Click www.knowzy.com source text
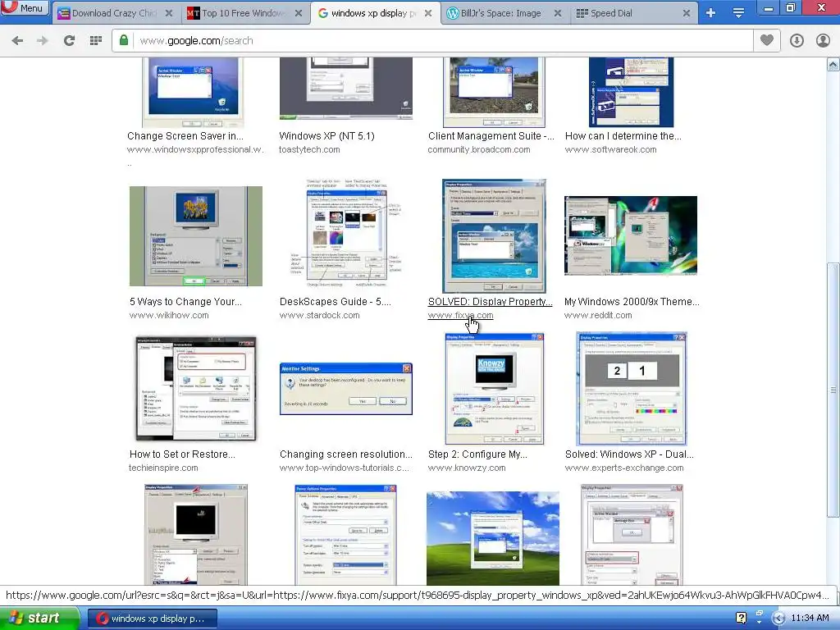Image resolution: width=840 pixels, height=630 pixels. pos(467,468)
